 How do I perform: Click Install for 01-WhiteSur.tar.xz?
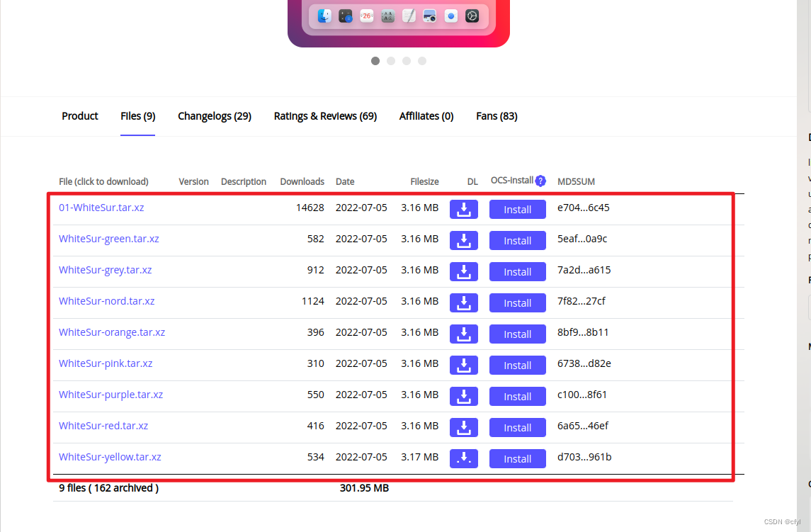click(517, 210)
